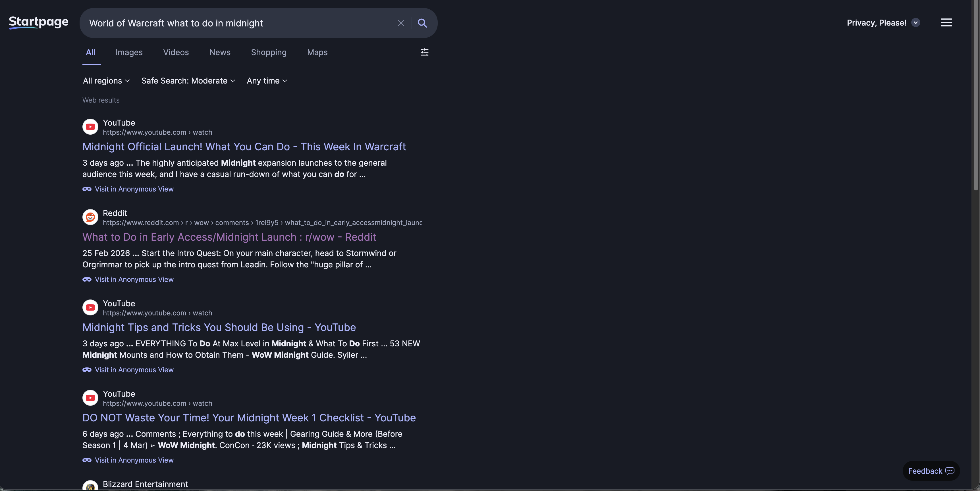The height and width of the screenshot is (491, 980).
Task: Click the Feedback speech bubble icon
Action: (x=950, y=471)
